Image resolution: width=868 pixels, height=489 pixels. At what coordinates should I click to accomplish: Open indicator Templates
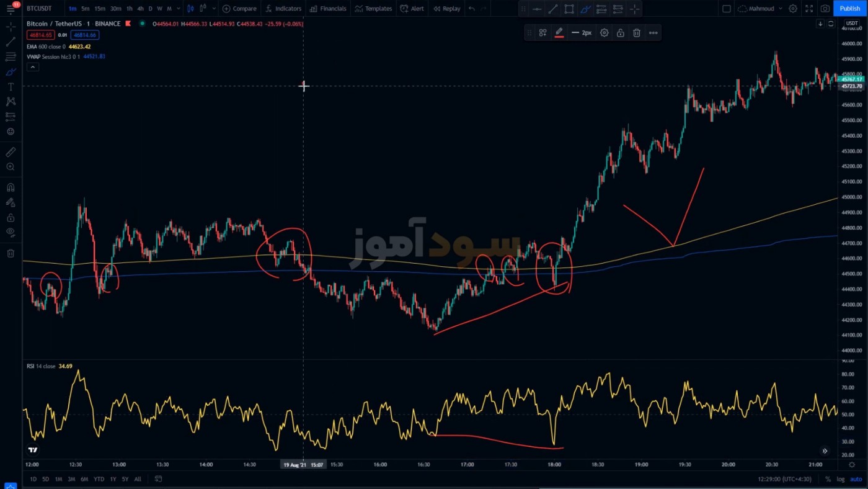pyautogui.click(x=373, y=9)
